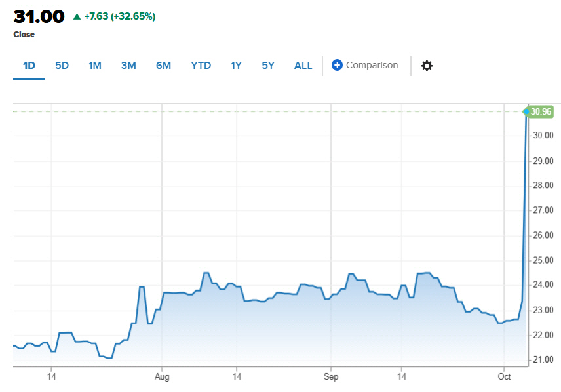Switch to the 5D time range
561x392 pixels.
pyautogui.click(x=62, y=66)
